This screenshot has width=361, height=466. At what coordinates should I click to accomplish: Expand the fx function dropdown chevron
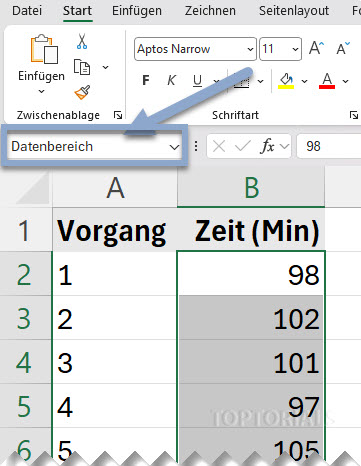pyautogui.click(x=284, y=146)
